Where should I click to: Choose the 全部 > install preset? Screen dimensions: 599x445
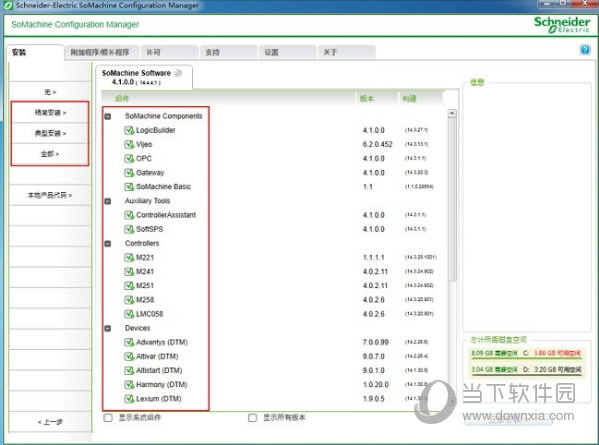coord(50,154)
